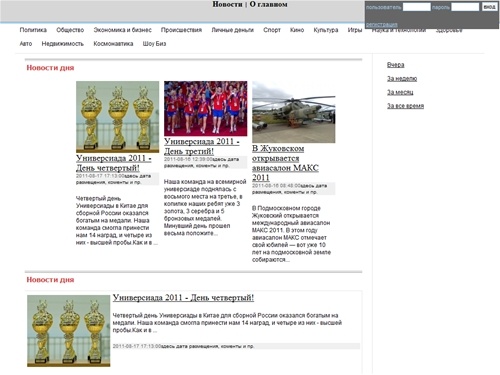Open the trophies thumbnail in top news row

pyautogui.click(x=117, y=117)
